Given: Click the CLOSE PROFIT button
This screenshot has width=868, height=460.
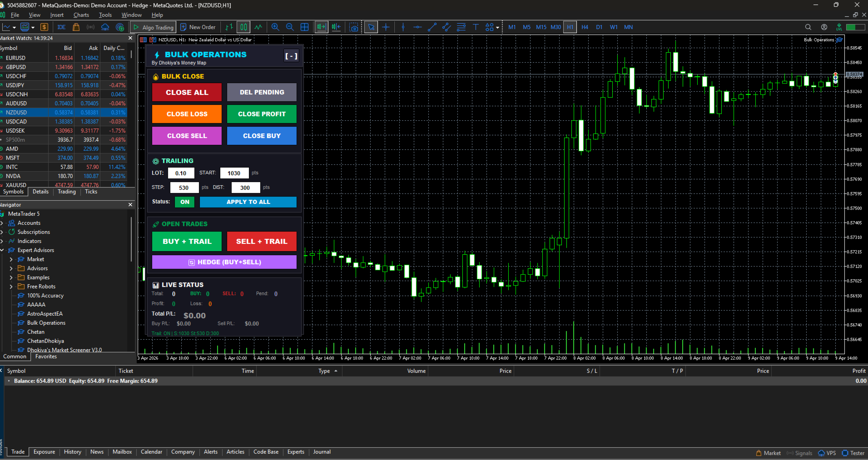Looking at the screenshot, I should point(262,114).
